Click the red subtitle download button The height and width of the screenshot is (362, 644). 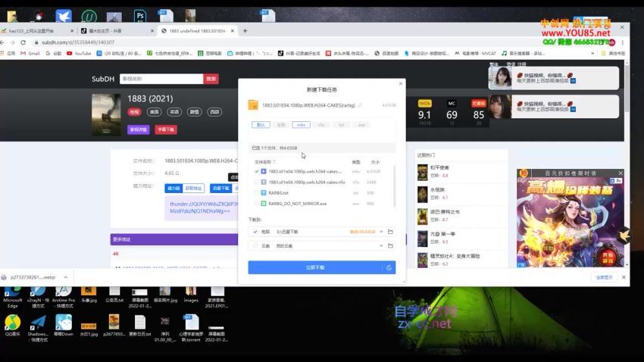pyautogui.click(x=166, y=130)
